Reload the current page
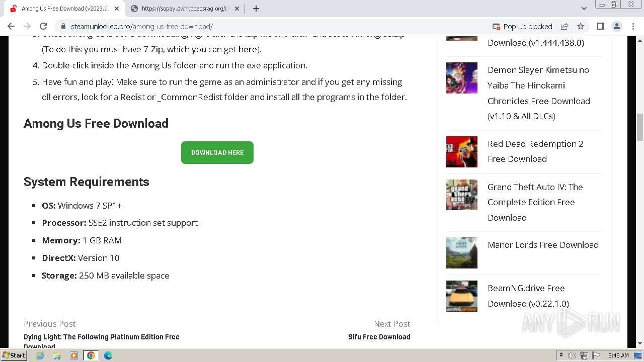The height and width of the screenshot is (362, 644). 43,26
